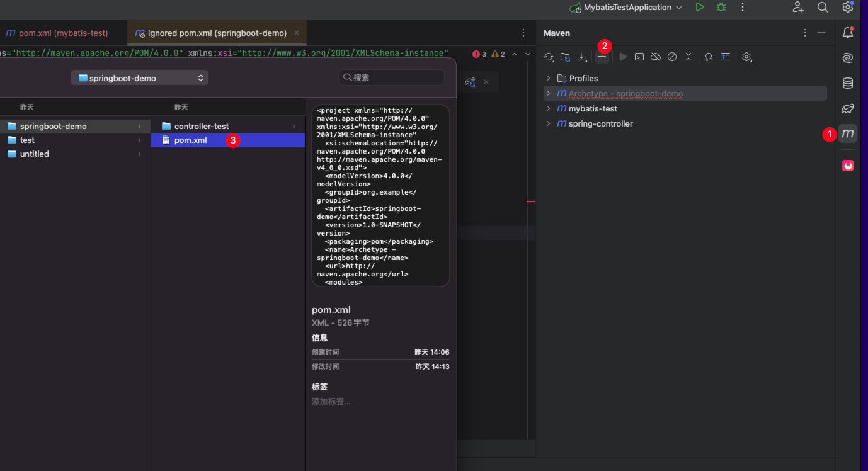Toggle Skip Tests mode icon
868x471 pixels.
coord(672,57)
